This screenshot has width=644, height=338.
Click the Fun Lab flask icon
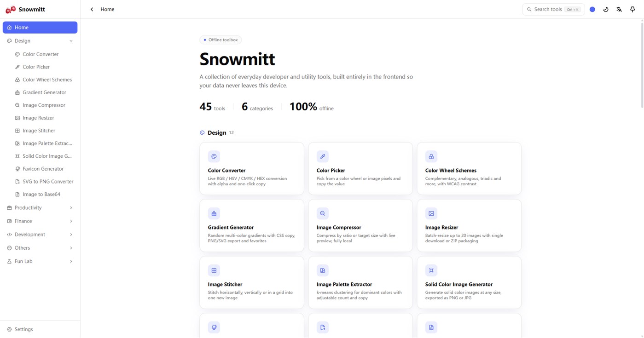[9, 261]
